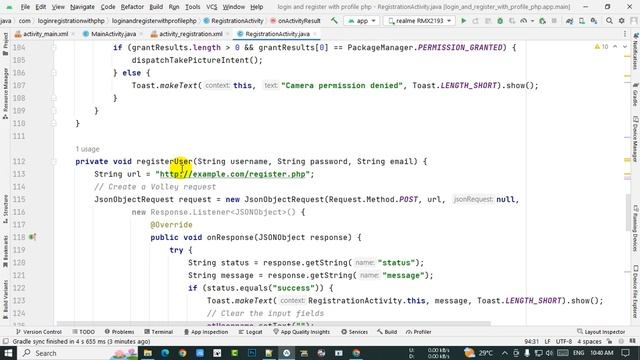
Task: Click the Search Everywhere magnifier icon
Action: [609, 20]
